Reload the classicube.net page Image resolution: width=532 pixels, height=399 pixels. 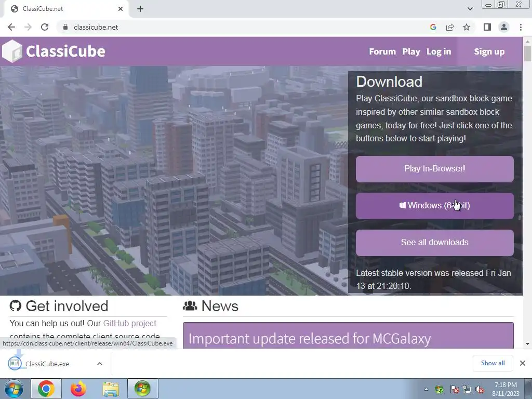[45, 27]
